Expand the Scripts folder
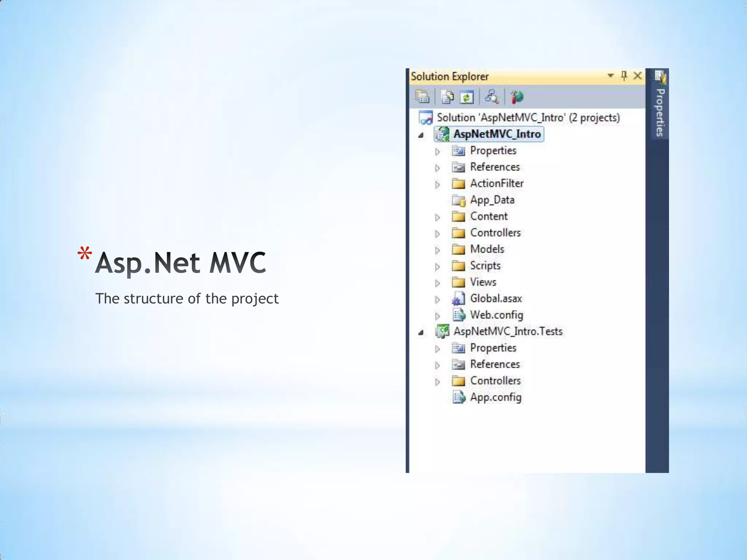Image resolution: width=747 pixels, height=560 pixels. pyautogui.click(x=438, y=267)
